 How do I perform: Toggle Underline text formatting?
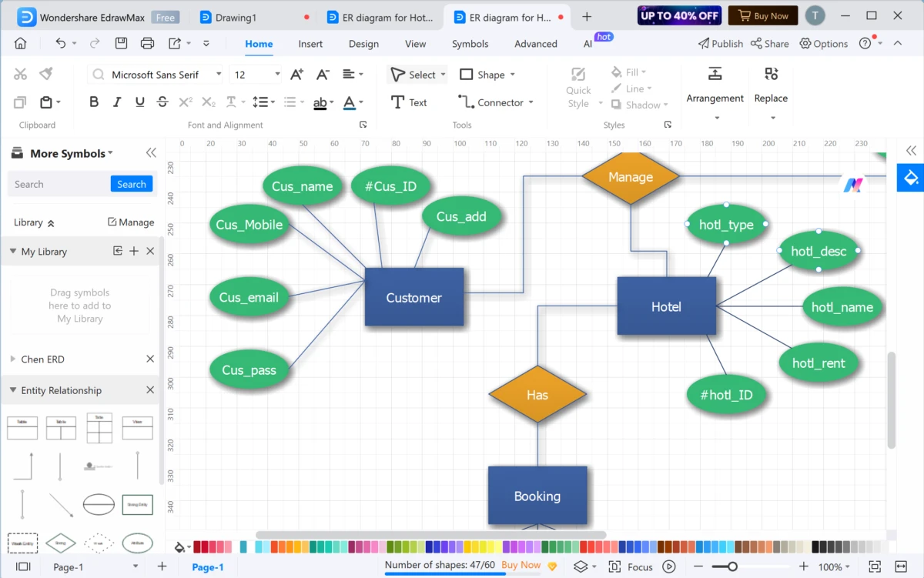click(x=139, y=102)
